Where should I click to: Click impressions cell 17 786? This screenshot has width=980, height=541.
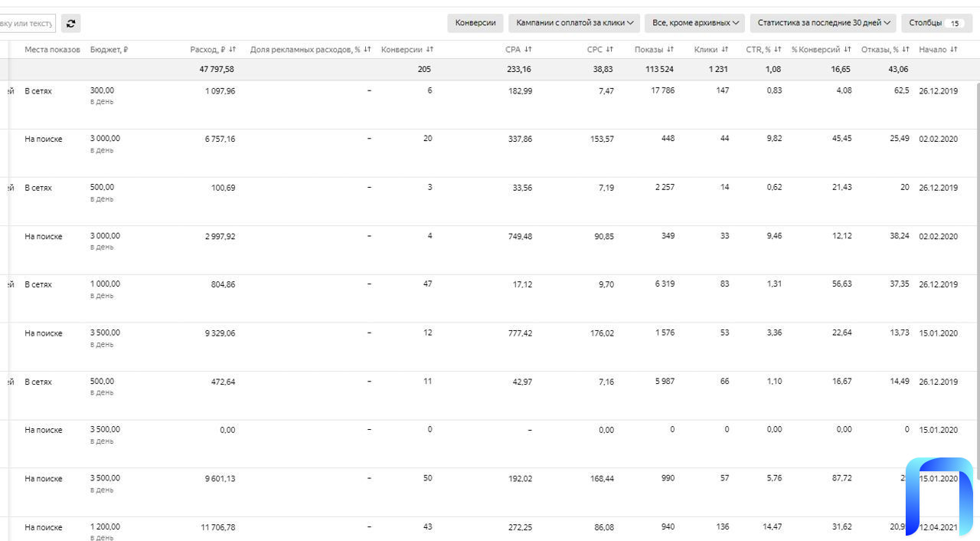661,90
